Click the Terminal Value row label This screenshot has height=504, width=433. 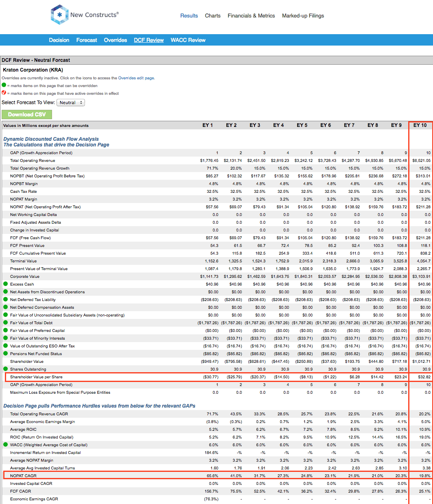(24, 261)
